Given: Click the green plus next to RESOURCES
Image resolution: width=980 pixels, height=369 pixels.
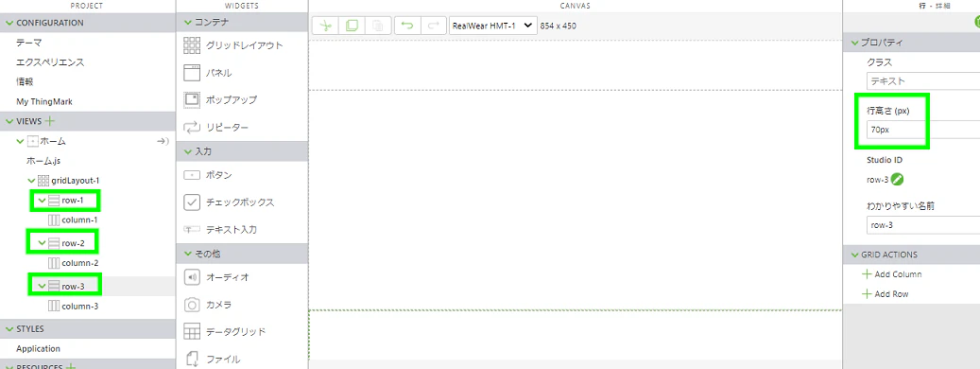Looking at the screenshot, I should (71, 366).
